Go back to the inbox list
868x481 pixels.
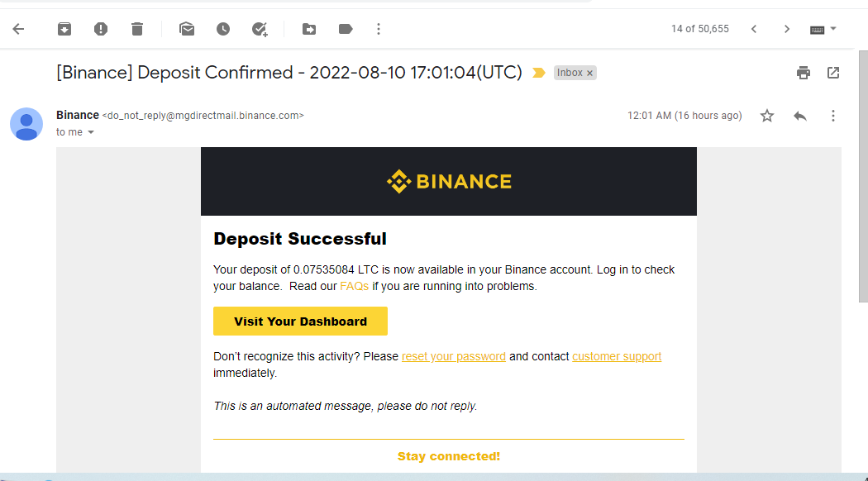pyautogui.click(x=18, y=29)
